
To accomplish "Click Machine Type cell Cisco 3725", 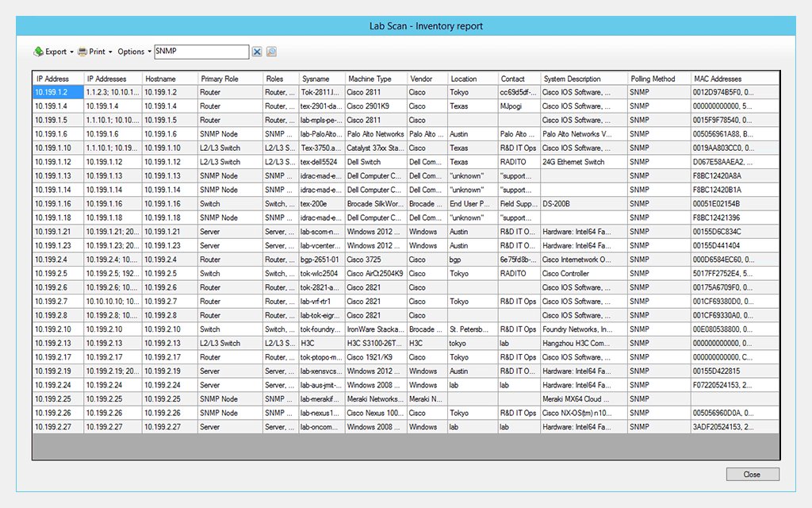I will tap(376, 260).
